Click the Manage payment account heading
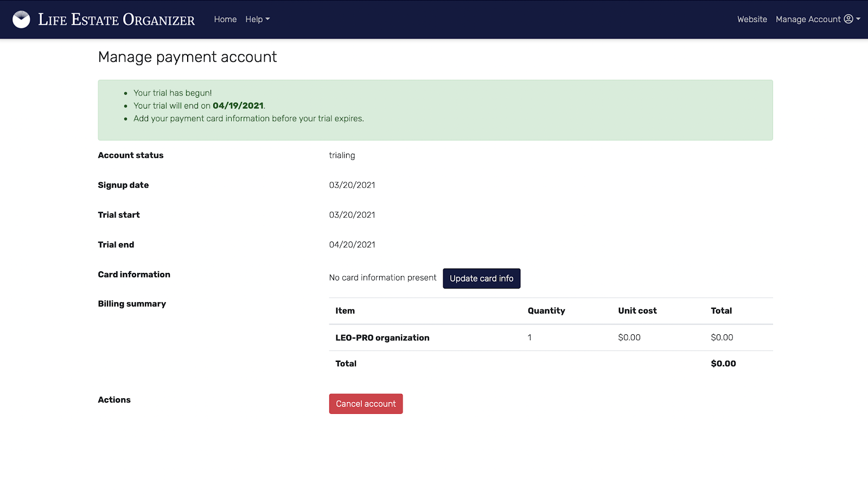868x497 pixels. click(x=187, y=57)
